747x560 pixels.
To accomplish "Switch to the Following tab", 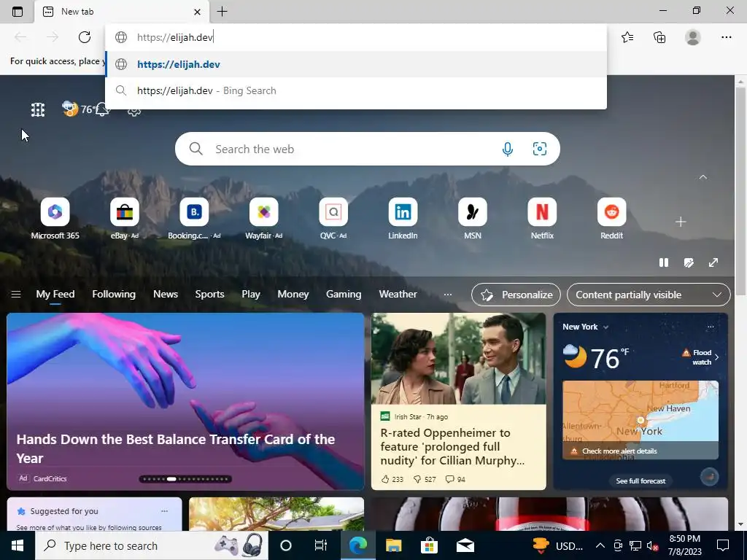I will point(114,295).
